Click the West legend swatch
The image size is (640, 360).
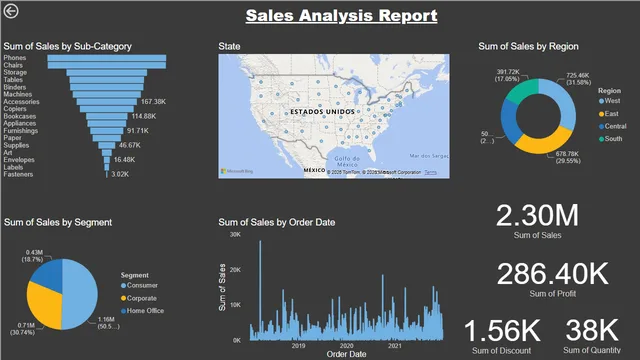pyautogui.click(x=601, y=101)
